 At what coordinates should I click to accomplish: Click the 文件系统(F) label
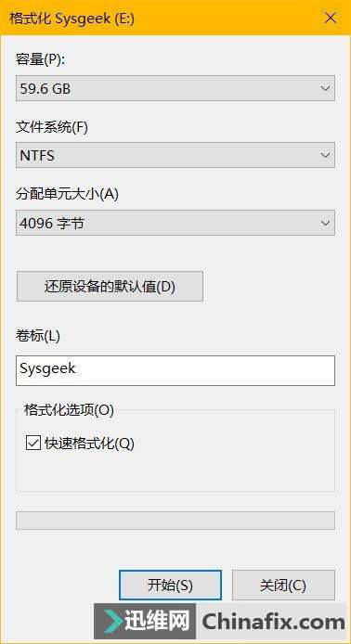(x=52, y=127)
